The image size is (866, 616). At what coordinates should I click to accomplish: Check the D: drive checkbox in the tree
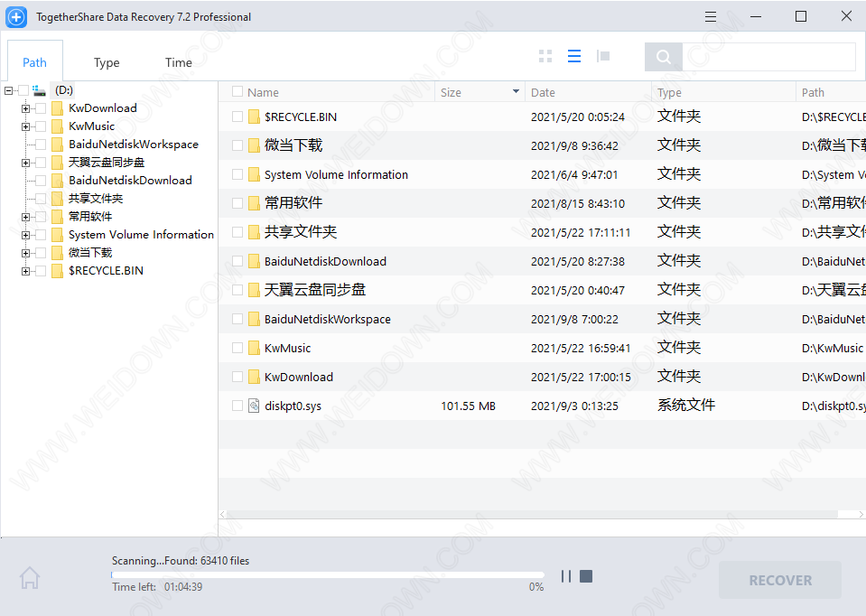[23, 90]
